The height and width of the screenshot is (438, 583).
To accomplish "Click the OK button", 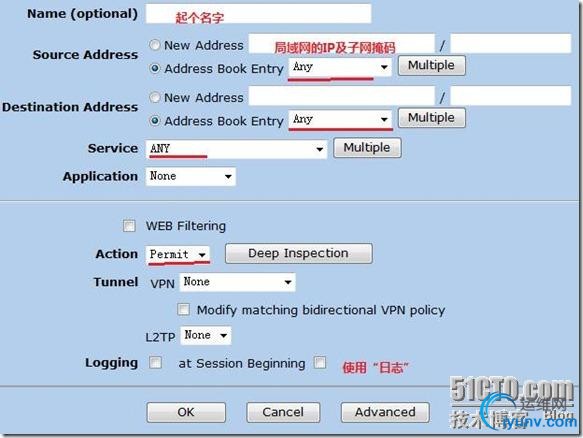I will (x=186, y=412).
